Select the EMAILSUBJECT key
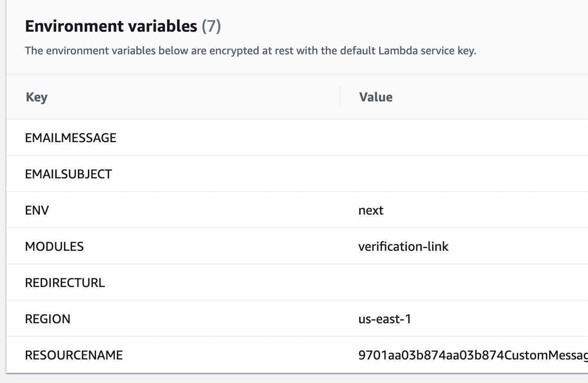The height and width of the screenshot is (383, 588). pyautogui.click(x=68, y=174)
